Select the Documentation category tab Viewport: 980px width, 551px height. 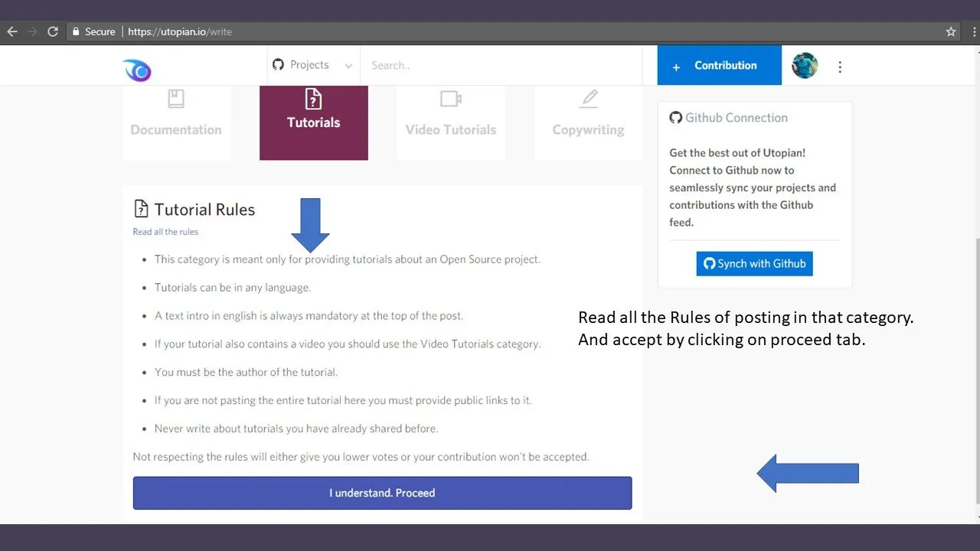pos(176,122)
